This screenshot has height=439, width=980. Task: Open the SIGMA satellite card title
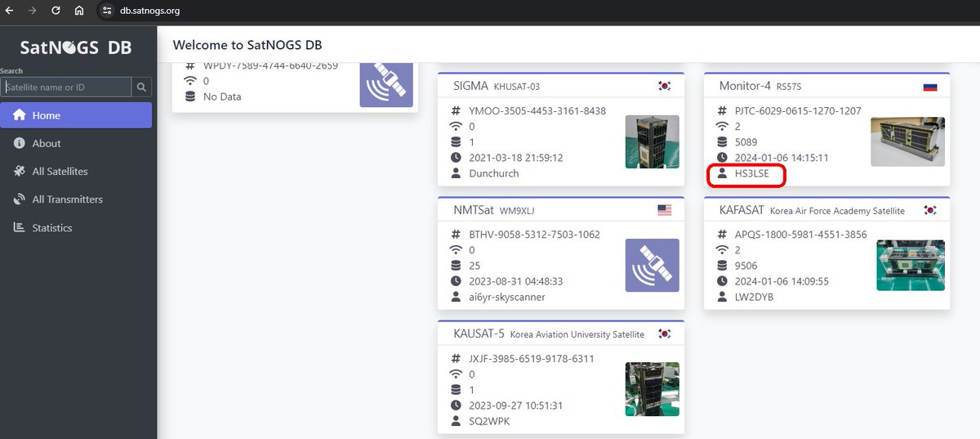tap(470, 86)
